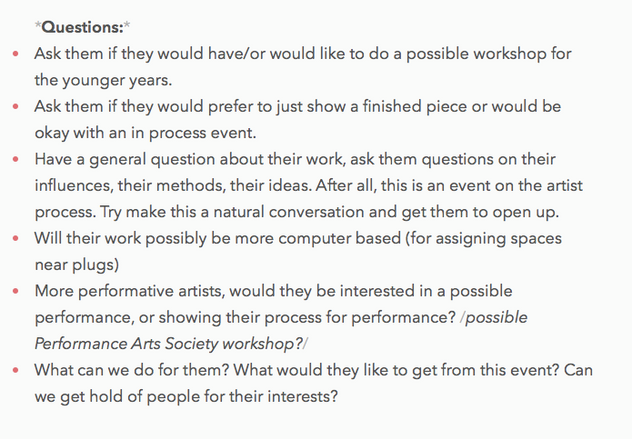Click the line "okay with an in process event."
Screen dimensions: 632x439
coord(143,133)
